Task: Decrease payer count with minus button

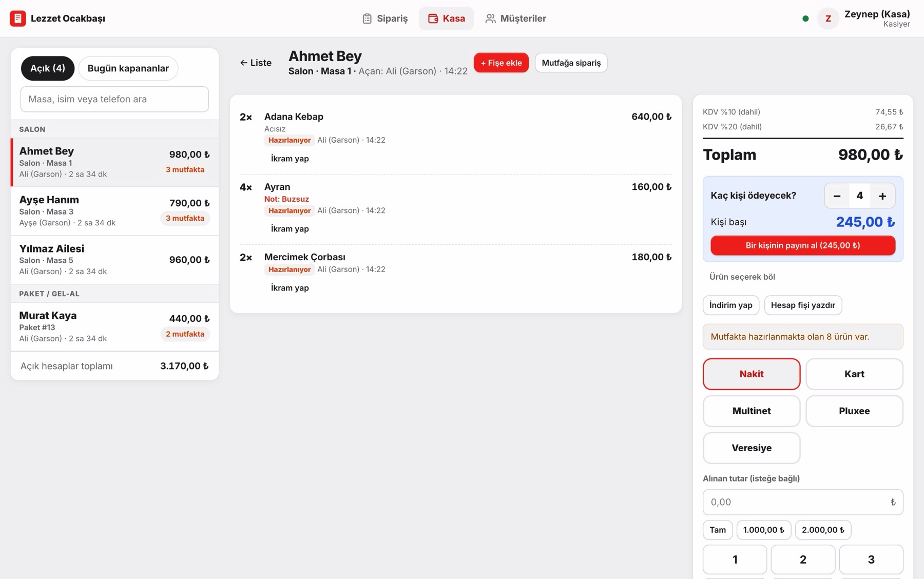Action: [x=837, y=196]
